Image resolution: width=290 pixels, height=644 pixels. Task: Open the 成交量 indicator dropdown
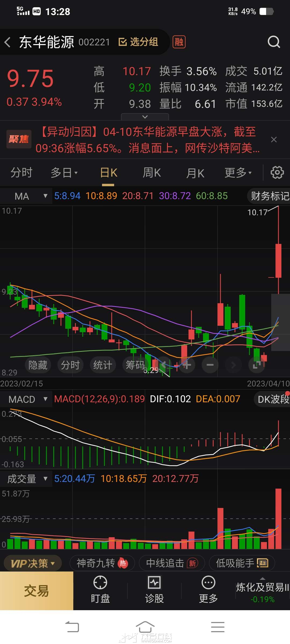[26, 479]
